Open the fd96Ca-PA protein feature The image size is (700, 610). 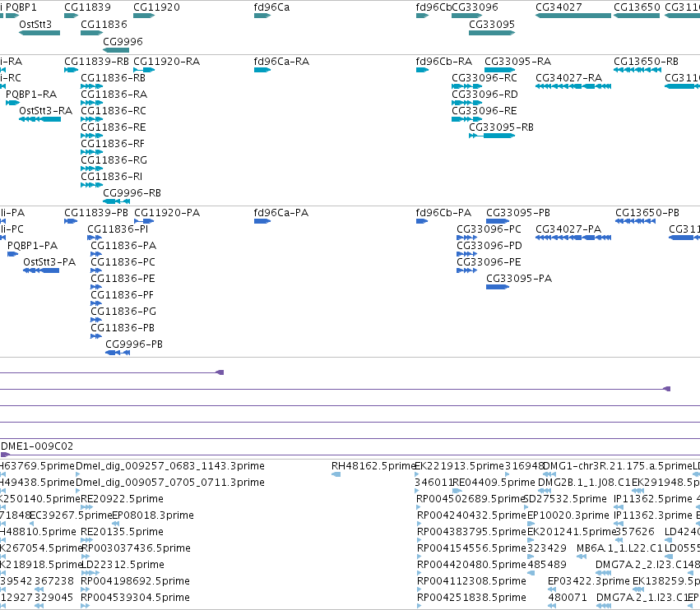[262, 221]
